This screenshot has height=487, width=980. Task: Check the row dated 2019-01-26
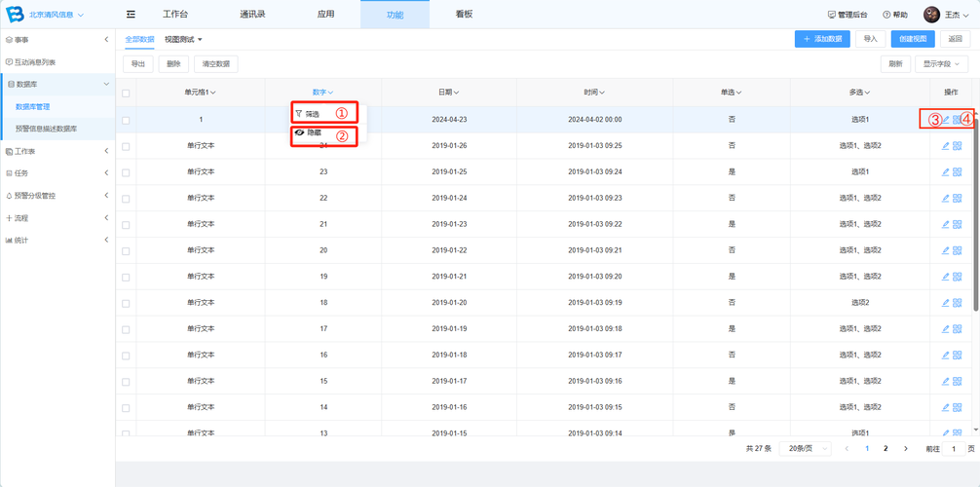(126, 146)
